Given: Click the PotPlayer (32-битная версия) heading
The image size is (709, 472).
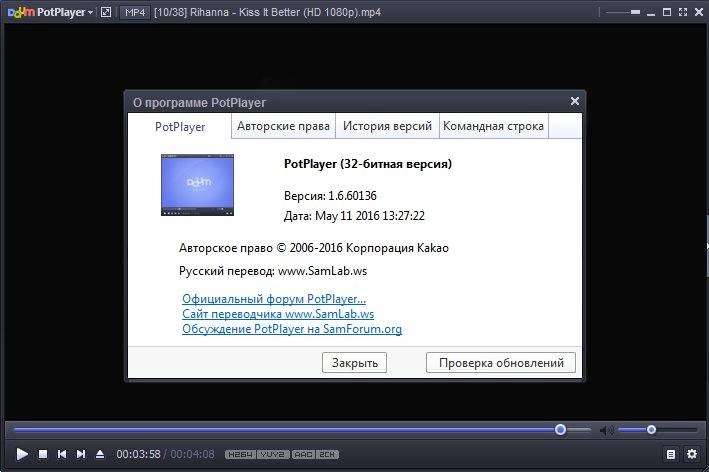Looking at the screenshot, I should pyautogui.click(x=368, y=164).
